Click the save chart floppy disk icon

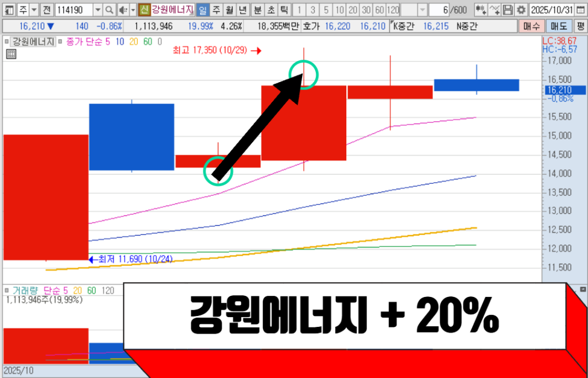[508, 10]
